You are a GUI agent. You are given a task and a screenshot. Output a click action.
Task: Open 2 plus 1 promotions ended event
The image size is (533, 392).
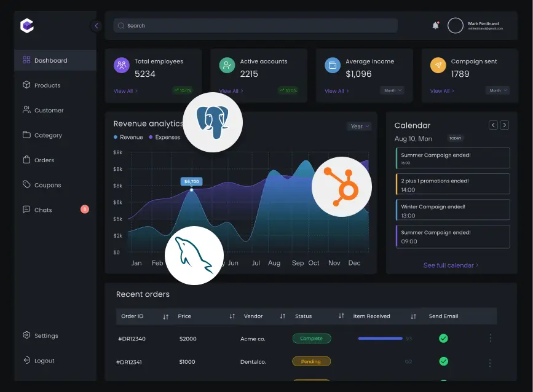(x=453, y=184)
